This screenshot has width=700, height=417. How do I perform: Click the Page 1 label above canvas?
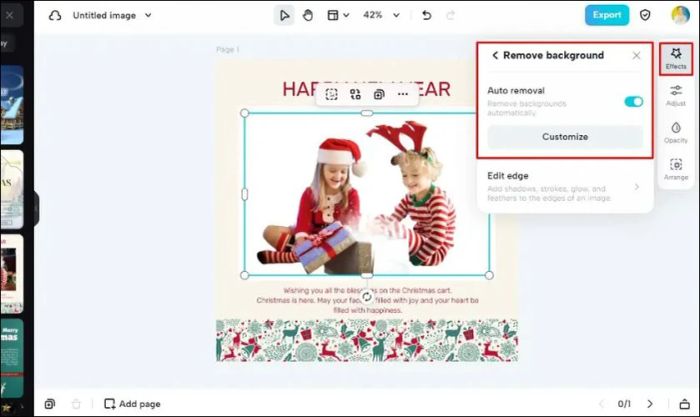click(x=228, y=50)
